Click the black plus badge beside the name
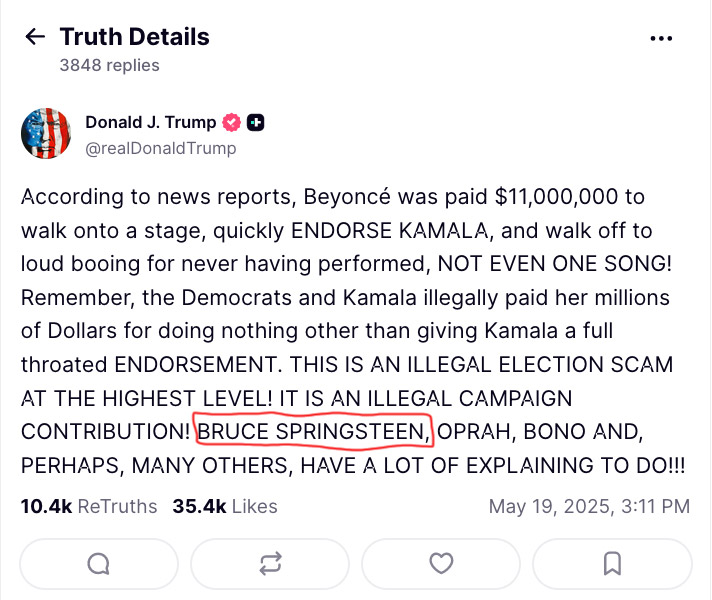This screenshot has height=600, width=712. coord(256,123)
